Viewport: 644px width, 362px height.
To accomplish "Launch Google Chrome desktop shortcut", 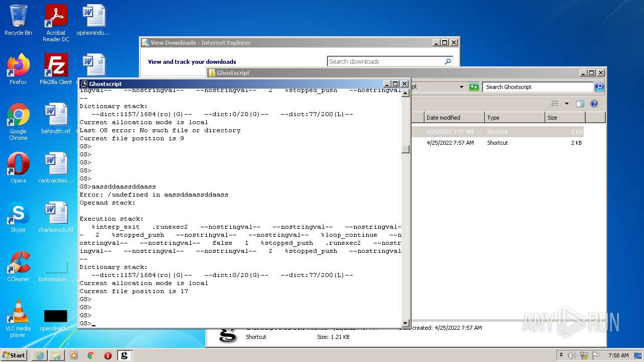I will click(x=18, y=122).
